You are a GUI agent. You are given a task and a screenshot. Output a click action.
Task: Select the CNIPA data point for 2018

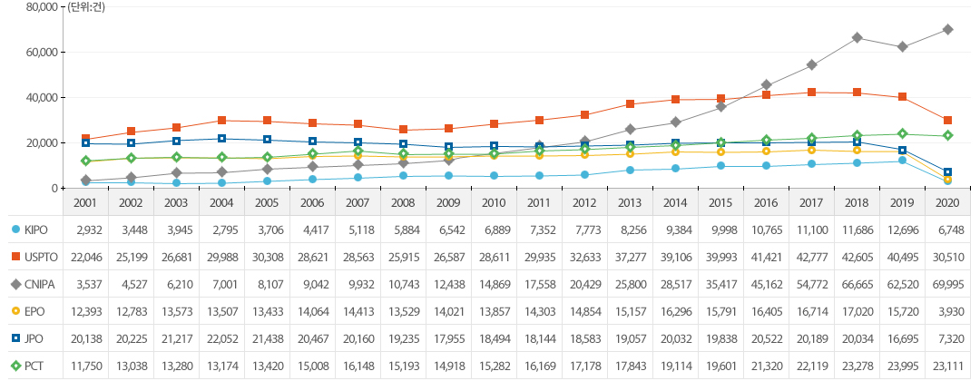[x=857, y=37]
